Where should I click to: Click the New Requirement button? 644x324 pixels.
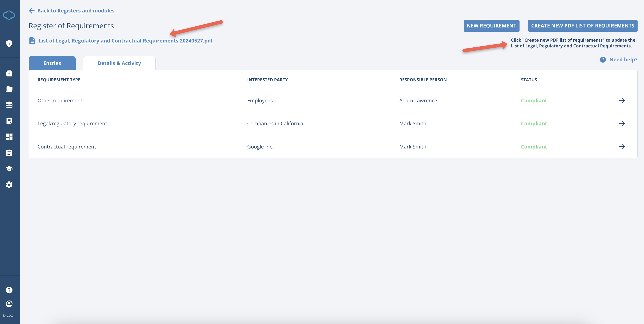point(491,26)
